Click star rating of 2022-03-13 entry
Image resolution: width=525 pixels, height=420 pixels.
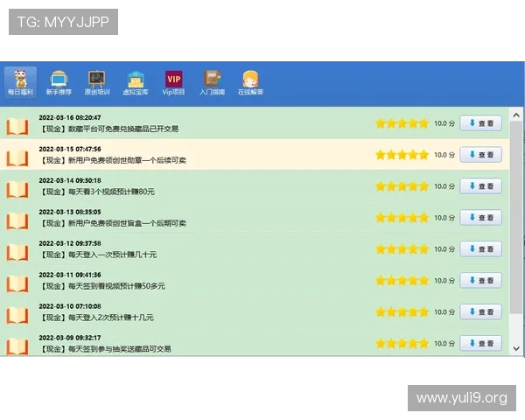[x=402, y=218]
